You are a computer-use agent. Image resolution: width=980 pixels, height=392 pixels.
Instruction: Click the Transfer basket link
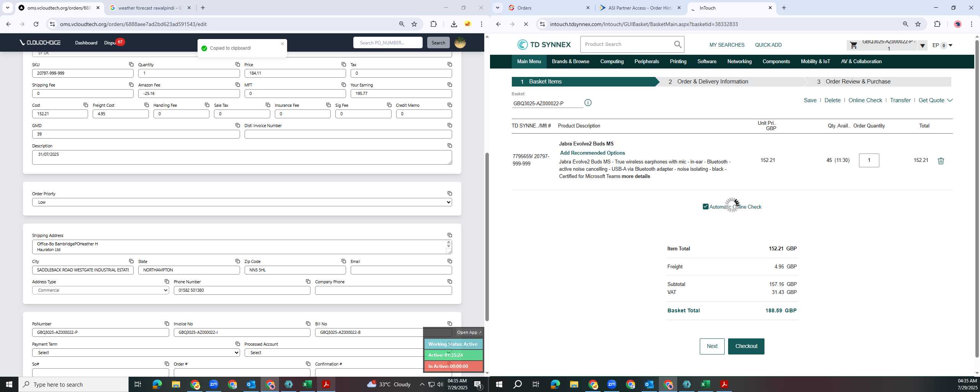[x=900, y=100]
